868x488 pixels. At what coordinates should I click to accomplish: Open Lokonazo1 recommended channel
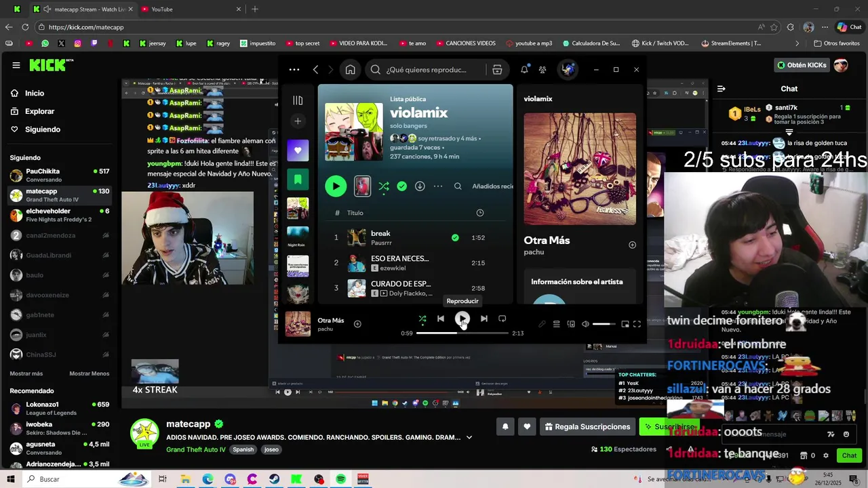pos(60,409)
